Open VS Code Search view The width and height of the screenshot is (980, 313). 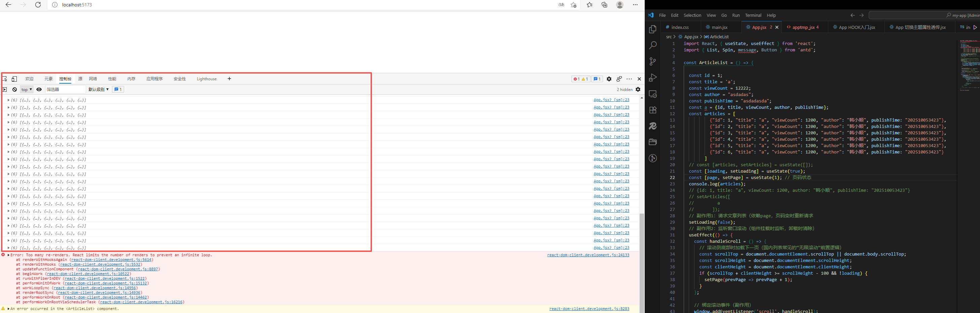pyautogui.click(x=653, y=45)
